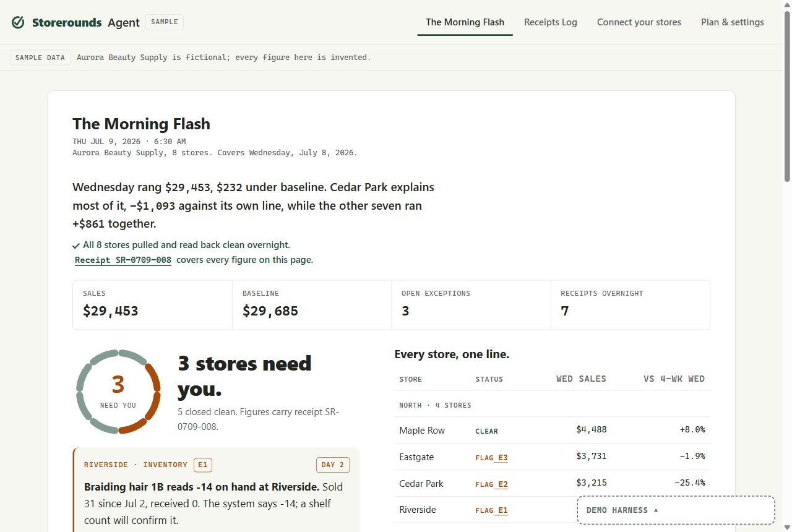Image resolution: width=792 pixels, height=532 pixels.
Task: Click the +8.0% variance value
Action: pos(692,430)
